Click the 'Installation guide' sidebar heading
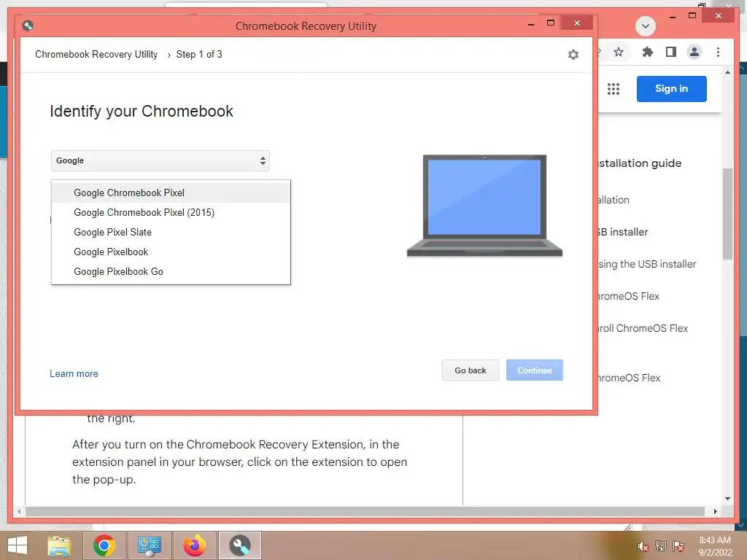The width and height of the screenshot is (747, 560). pos(640,163)
